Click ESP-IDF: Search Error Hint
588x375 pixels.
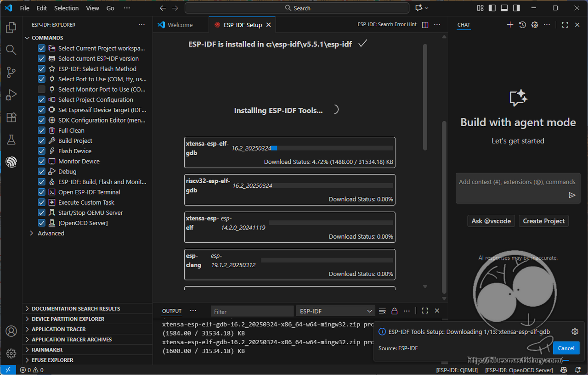click(x=387, y=25)
